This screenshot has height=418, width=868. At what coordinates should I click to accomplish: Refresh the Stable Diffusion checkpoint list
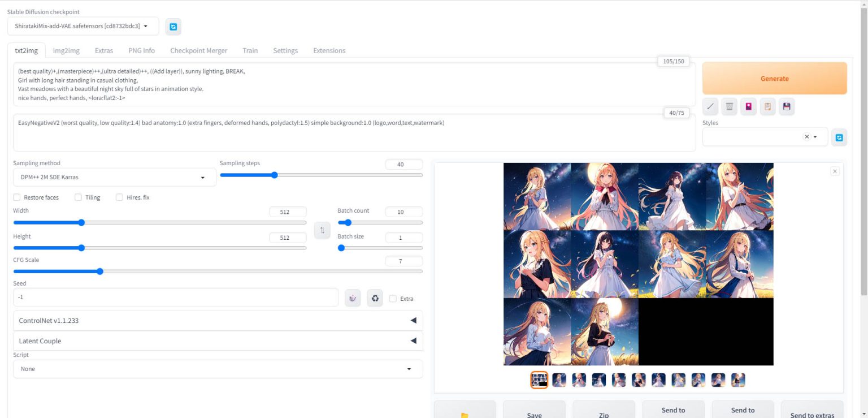173,27
